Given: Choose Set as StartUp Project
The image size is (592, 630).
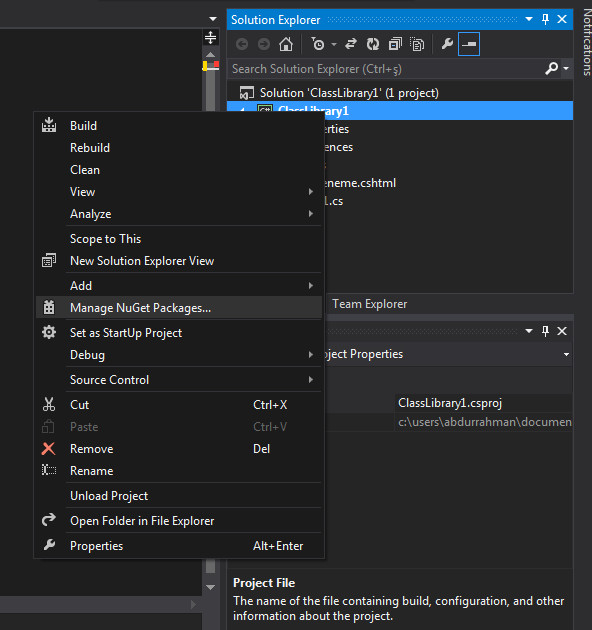Looking at the screenshot, I should tap(179, 333).
